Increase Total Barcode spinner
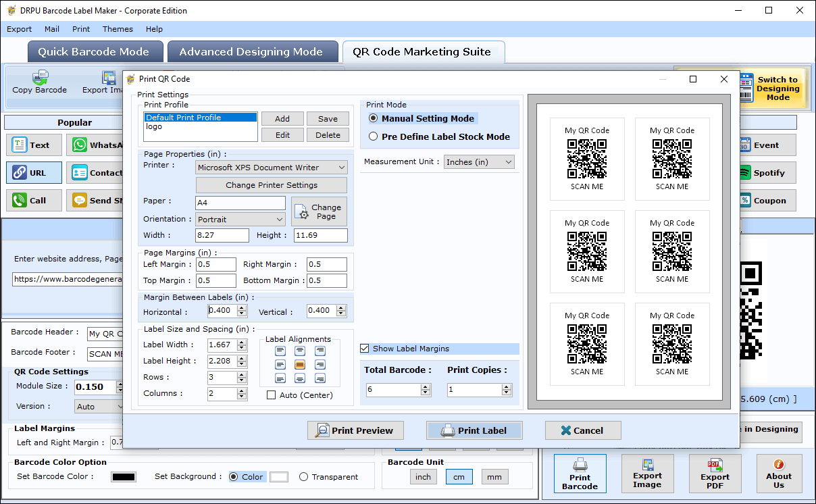816x504 pixels. [x=426, y=386]
